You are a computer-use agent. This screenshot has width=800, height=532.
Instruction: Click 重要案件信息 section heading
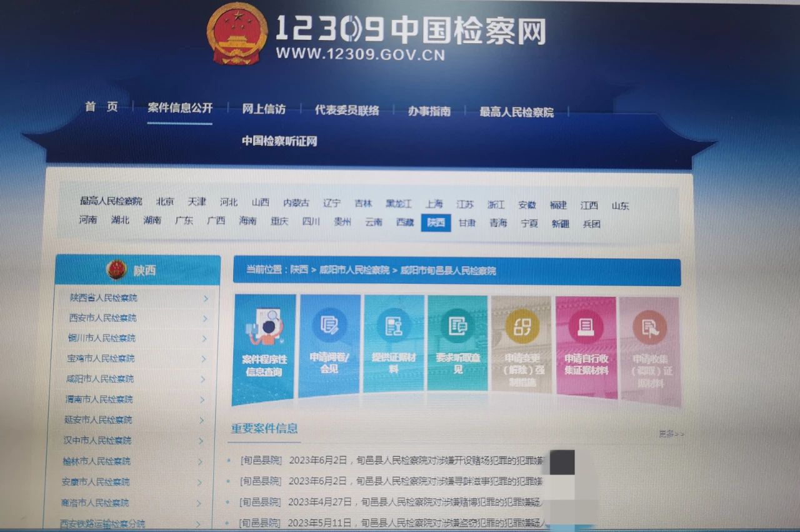point(264,429)
